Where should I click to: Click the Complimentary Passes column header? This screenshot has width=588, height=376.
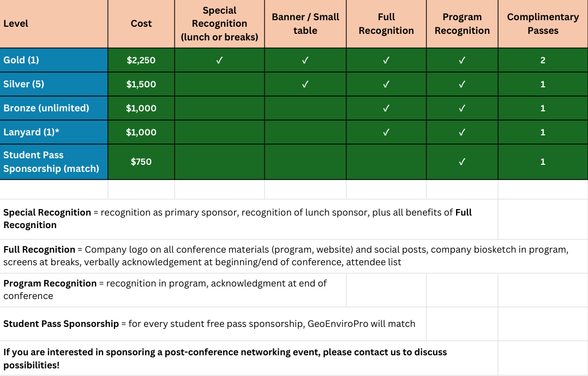pyautogui.click(x=543, y=23)
